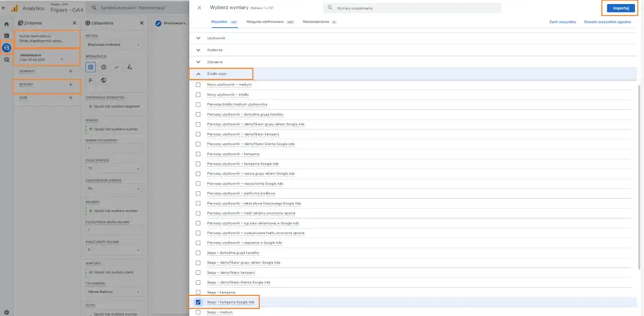Screen dimensions: 644x316
Task: Open the Advertising icon in sidebar
Action: point(6,60)
